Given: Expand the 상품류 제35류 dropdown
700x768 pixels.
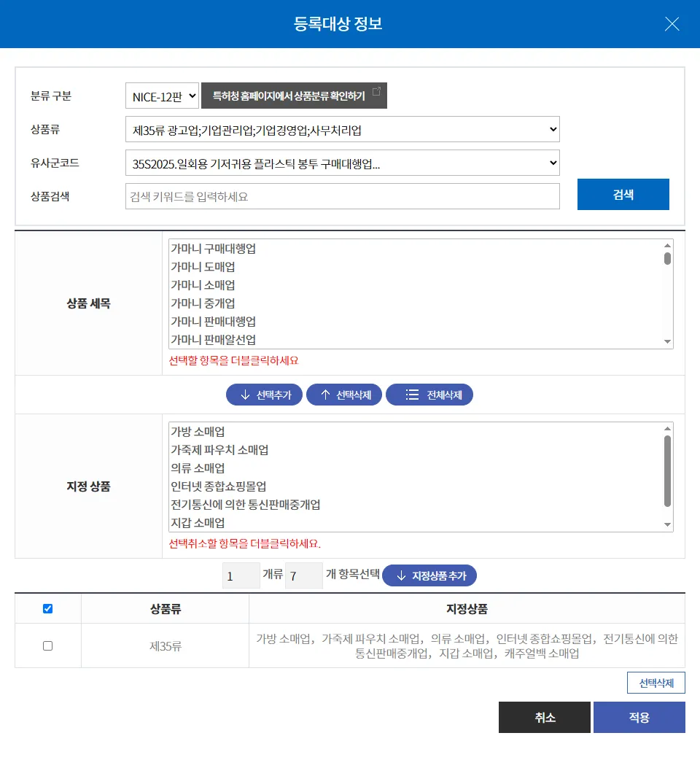Looking at the screenshot, I should [x=342, y=130].
